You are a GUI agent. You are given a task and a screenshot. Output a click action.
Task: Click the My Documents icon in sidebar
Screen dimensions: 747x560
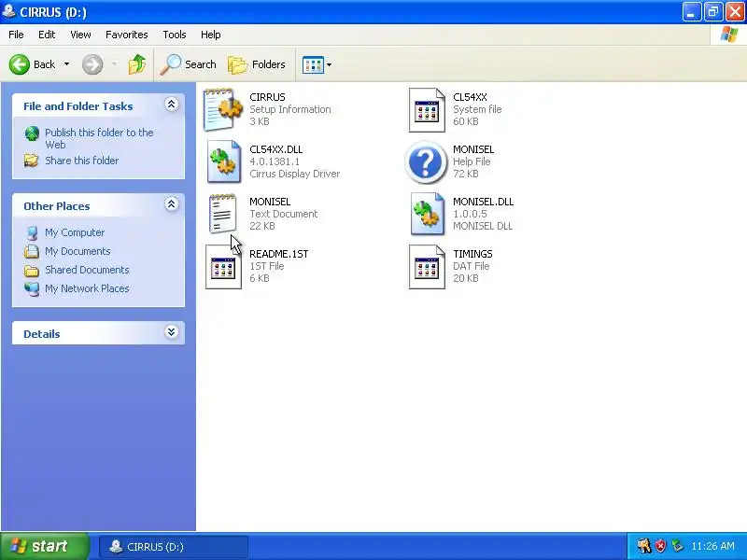[32, 251]
